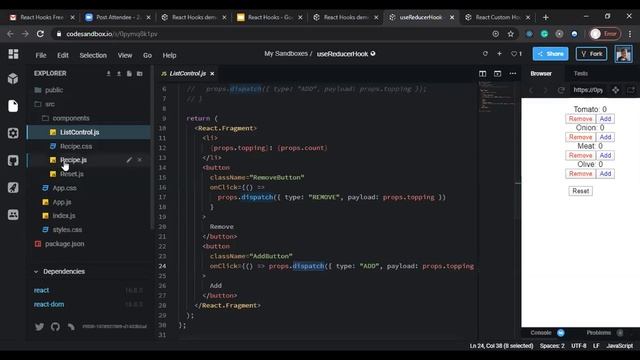This screenshot has height=360, width=640.
Task: Click the JavaScript language mode in status bar
Action: [x=619, y=346]
